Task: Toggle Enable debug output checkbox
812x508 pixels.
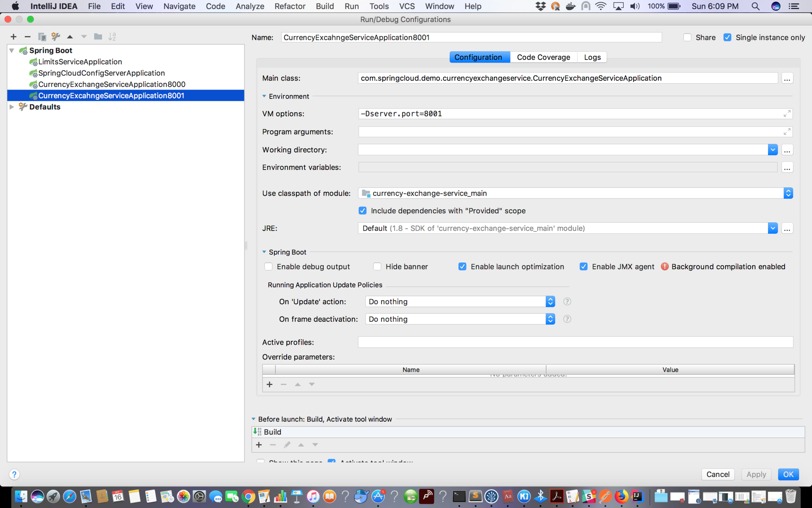Action: click(268, 266)
